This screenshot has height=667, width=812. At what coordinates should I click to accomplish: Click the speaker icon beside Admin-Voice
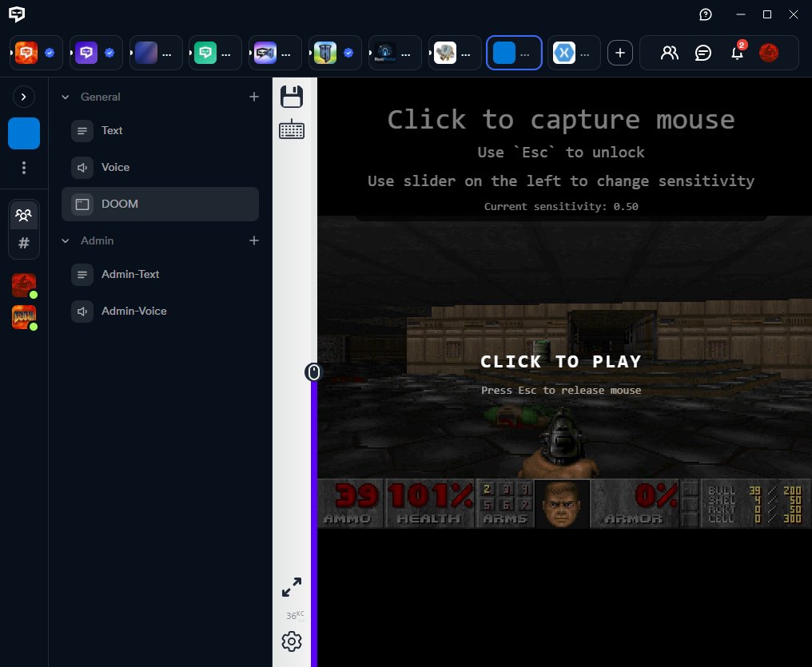(82, 312)
